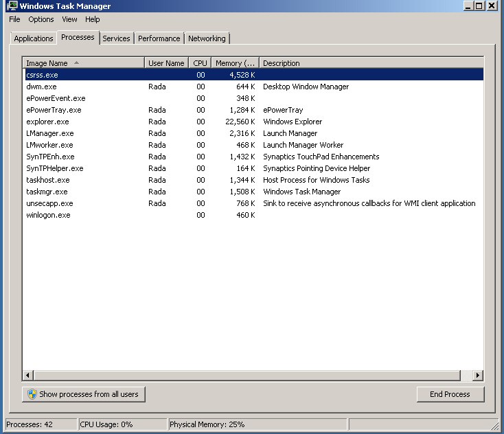
Task: Click the Physical Memory: 25% status entry
Action: (x=257, y=424)
